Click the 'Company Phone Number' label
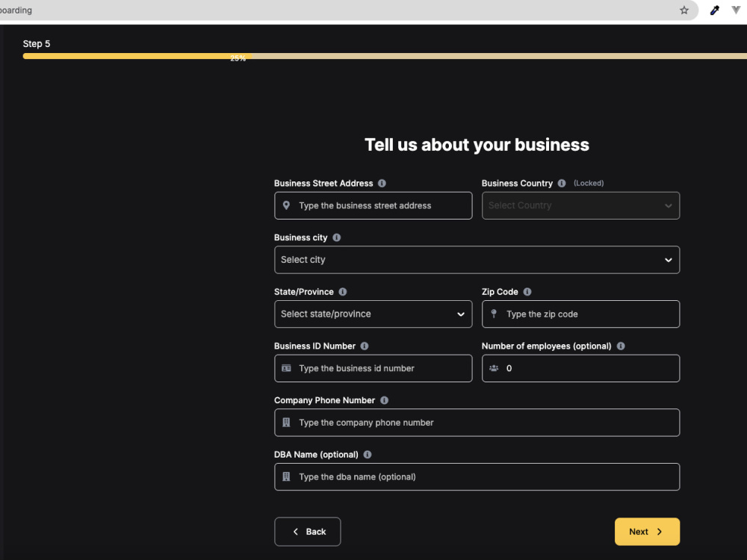The image size is (747, 560). click(x=324, y=400)
